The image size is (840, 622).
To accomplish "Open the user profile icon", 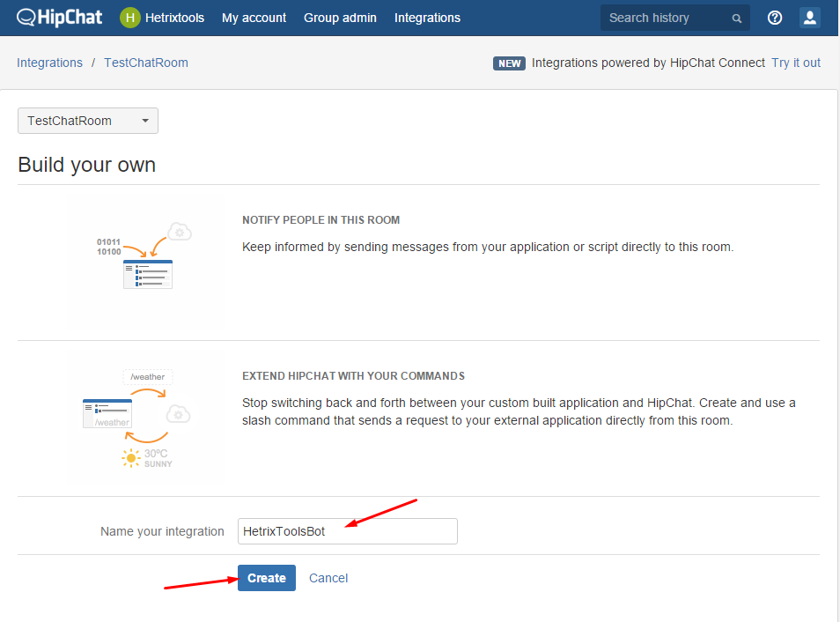I will (x=810, y=18).
